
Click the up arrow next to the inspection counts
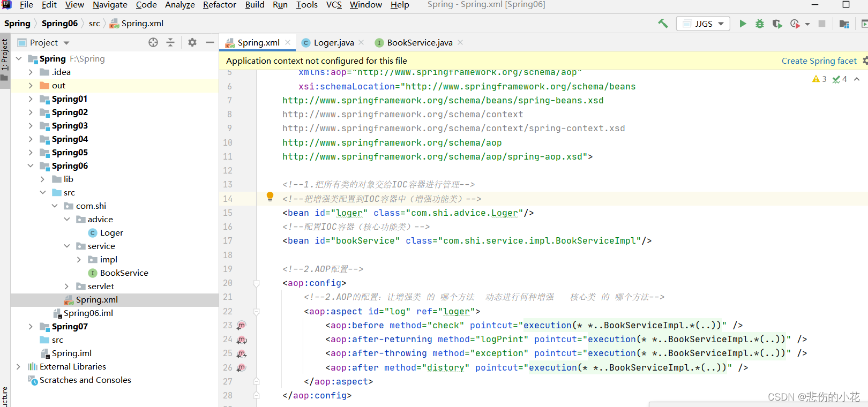(857, 79)
